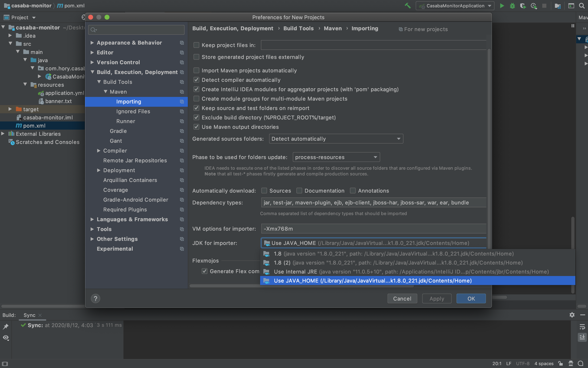Viewport: 588px width, 368px height.
Task: Uncheck Detect compiler automatically
Action: click(196, 80)
